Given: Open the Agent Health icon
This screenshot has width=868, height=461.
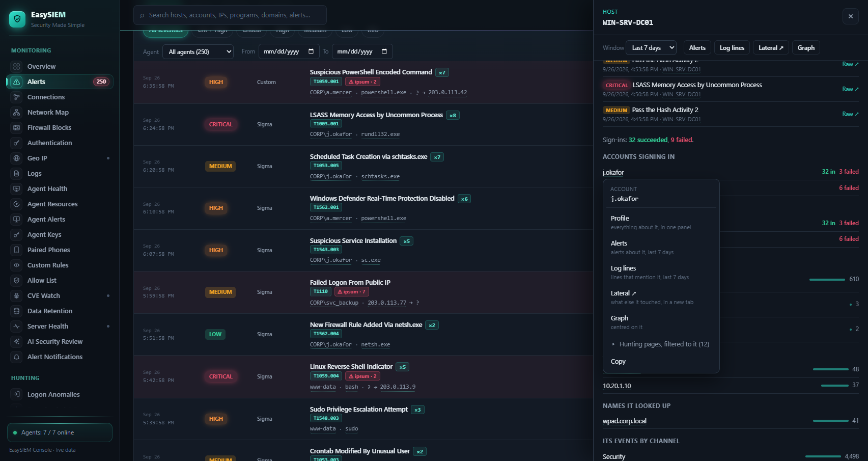Looking at the screenshot, I should [x=17, y=189].
